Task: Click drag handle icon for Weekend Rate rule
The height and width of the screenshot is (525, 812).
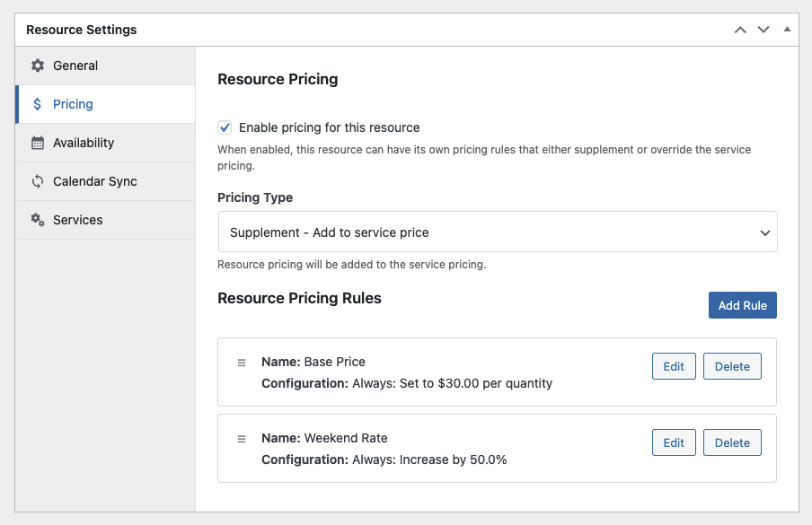Action: tap(242, 439)
